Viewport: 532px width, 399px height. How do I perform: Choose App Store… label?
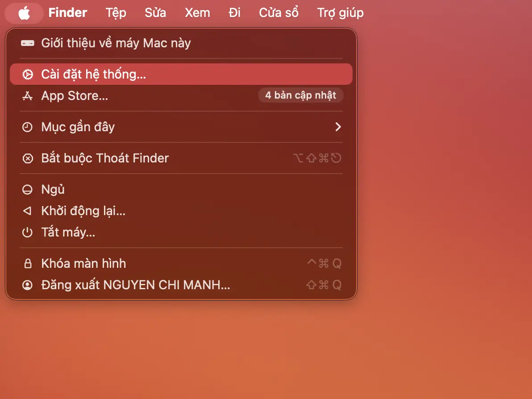(x=75, y=96)
